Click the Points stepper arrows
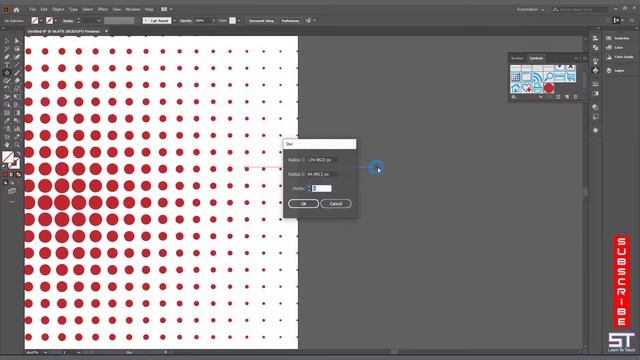The height and width of the screenshot is (360, 640). [x=309, y=188]
